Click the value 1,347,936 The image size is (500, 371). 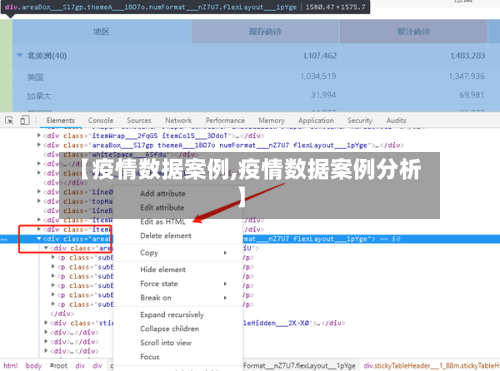[466, 76]
